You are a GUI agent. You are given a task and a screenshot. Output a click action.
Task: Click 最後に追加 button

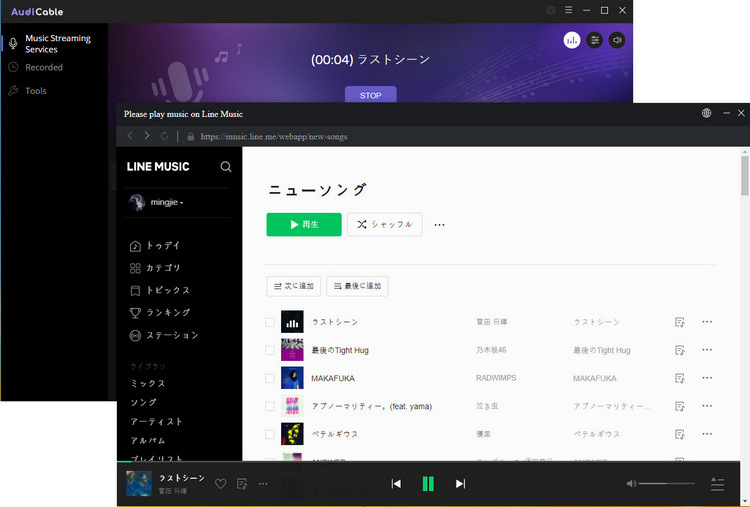coord(357,286)
